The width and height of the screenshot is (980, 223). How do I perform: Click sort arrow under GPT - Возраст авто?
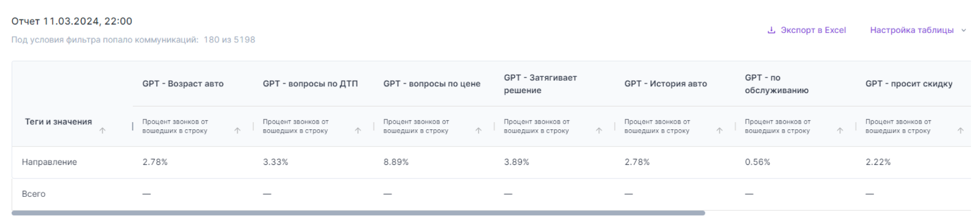238,130
